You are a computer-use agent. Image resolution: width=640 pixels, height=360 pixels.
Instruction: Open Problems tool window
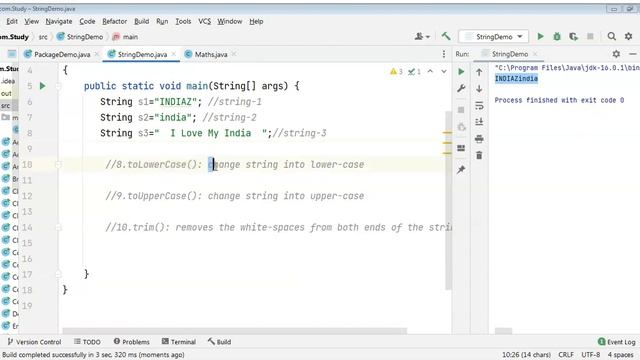131,342
